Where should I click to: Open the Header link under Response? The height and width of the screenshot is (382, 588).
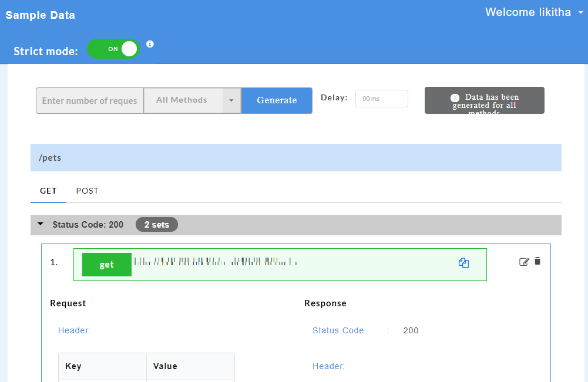point(328,366)
